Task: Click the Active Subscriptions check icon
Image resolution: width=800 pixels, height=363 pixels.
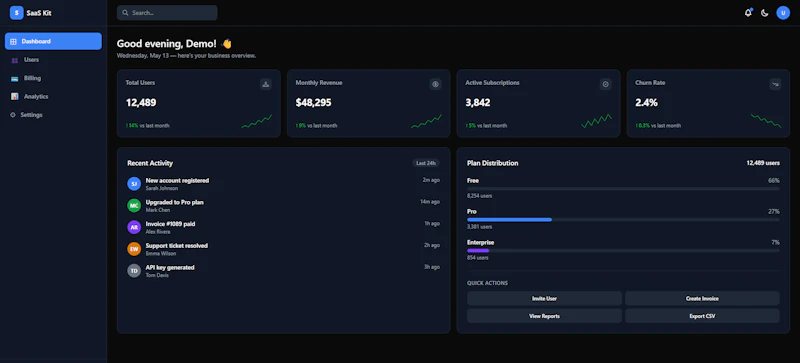Action: coord(606,84)
